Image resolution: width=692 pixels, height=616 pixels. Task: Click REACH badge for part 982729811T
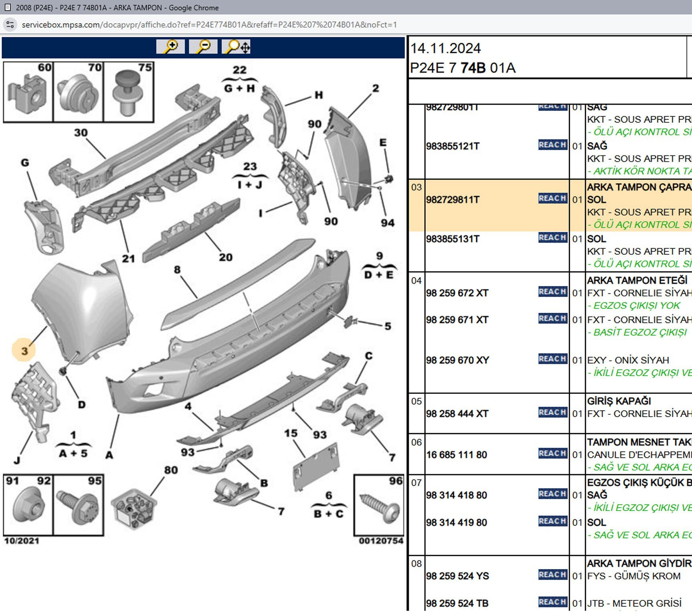tap(552, 199)
